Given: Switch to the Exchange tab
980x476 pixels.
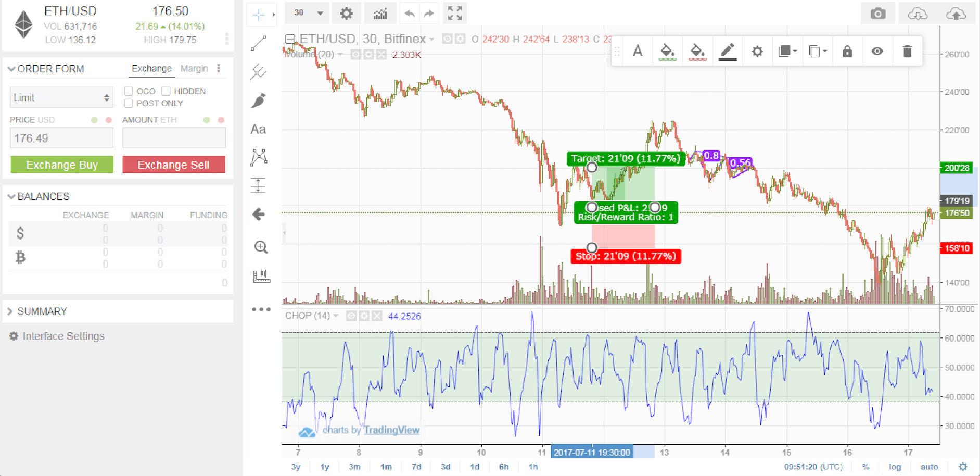Looking at the screenshot, I should 151,68.
